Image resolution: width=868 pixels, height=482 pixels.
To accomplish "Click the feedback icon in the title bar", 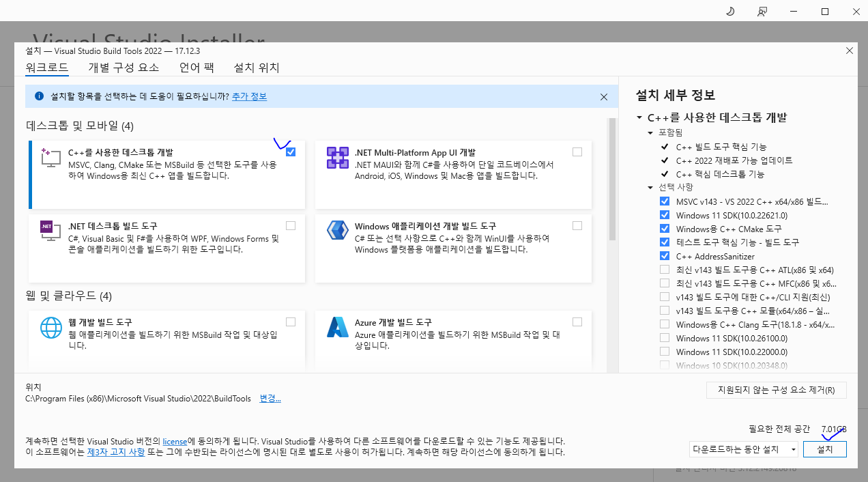I will point(762,12).
